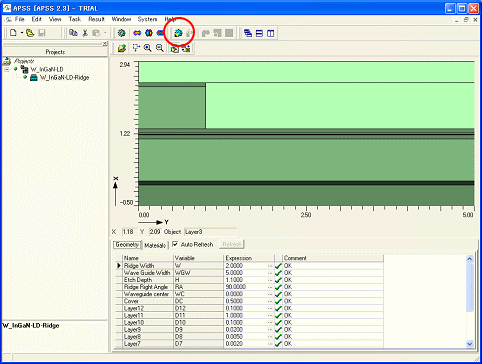Screen dimensions: 482x364
Task: Switch to the Materials tab
Action: point(155,245)
